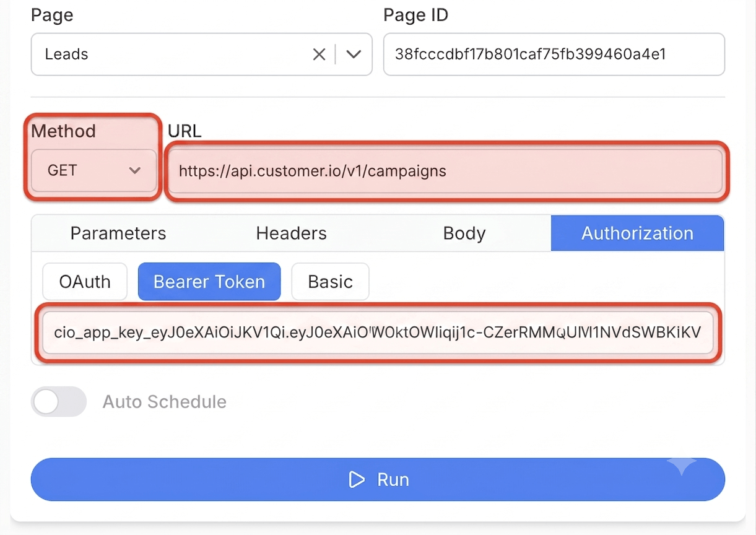Viewport: 756px width, 535px height.
Task: Open the GET method dropdown
Action: [x=93, y=170]
